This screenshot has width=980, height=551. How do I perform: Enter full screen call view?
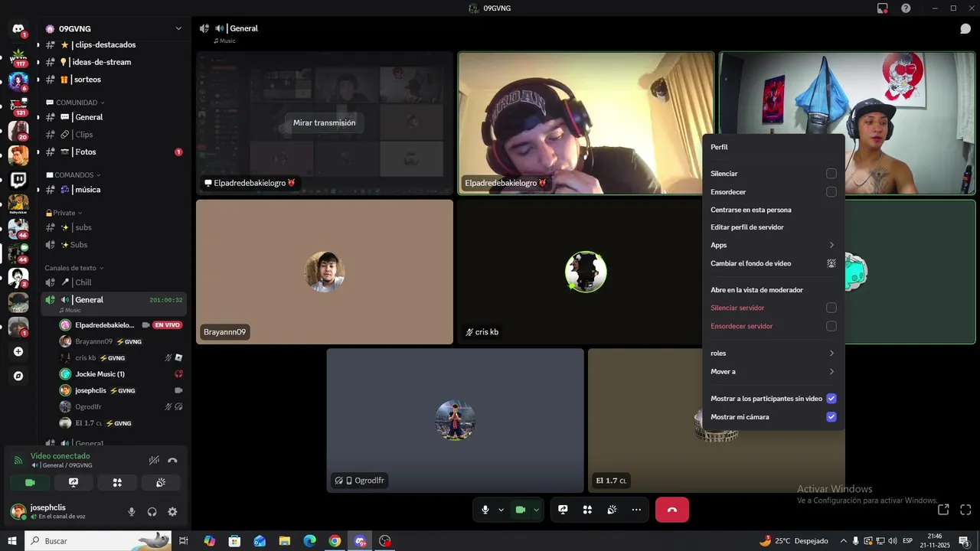click(965, 510)
